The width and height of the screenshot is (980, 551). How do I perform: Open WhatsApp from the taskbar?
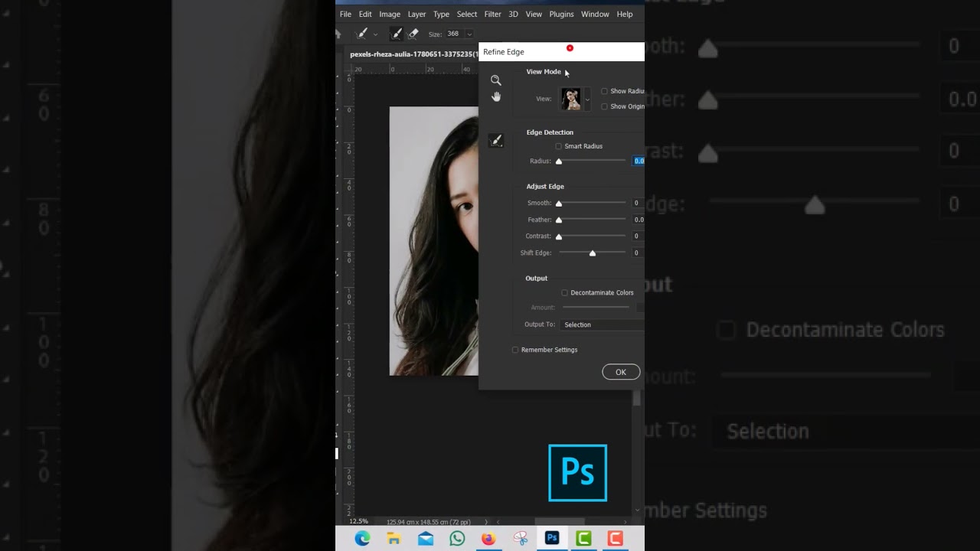(457, 539)
